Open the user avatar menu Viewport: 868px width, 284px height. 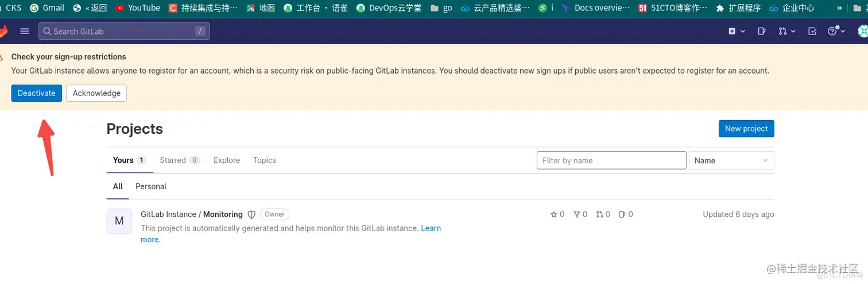863,31
